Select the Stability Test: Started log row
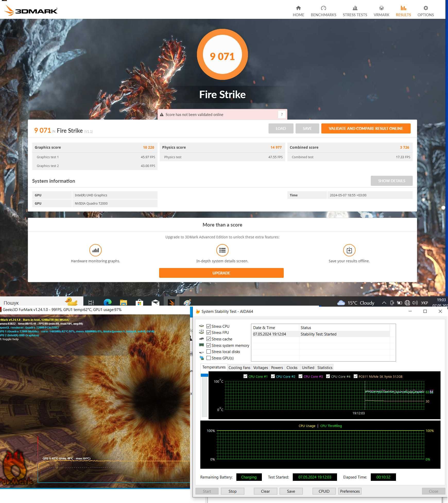 [321, 334]
